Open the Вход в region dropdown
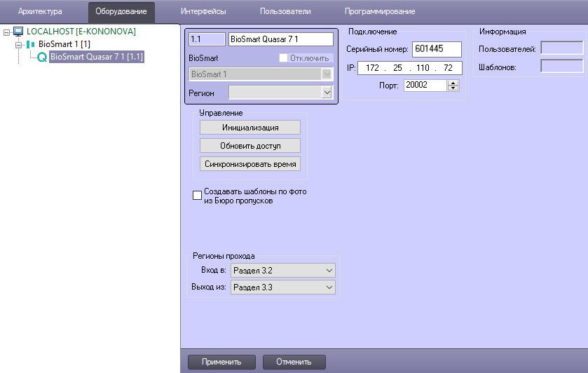Image resolution: width=588 pixels, height=373 pixels. (x=283, y=270)
